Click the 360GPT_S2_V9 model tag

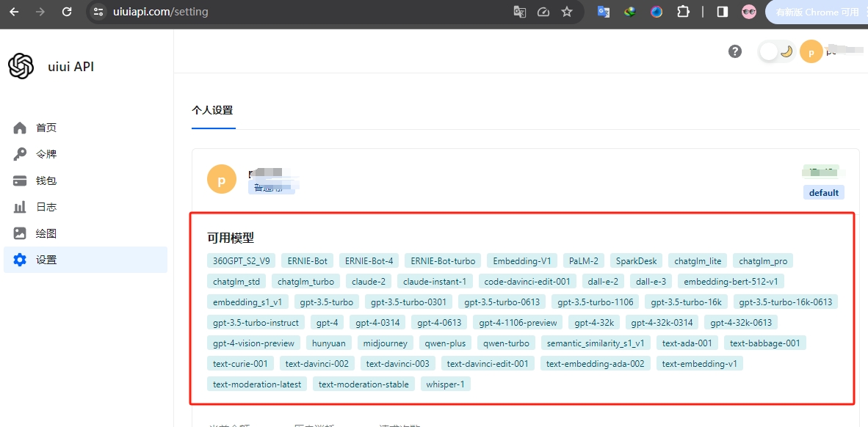pyautogui.click(x=242, y=260)
